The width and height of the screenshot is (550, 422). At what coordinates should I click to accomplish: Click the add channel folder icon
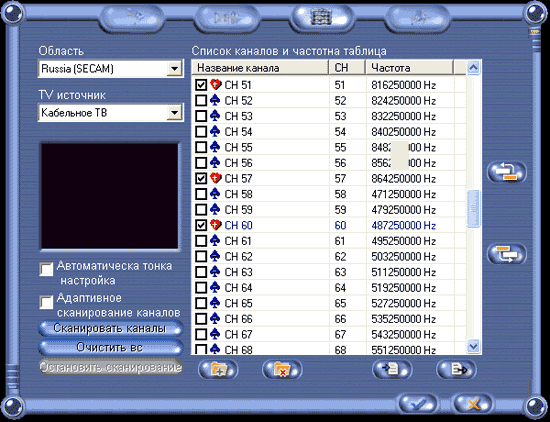point(218,369)
